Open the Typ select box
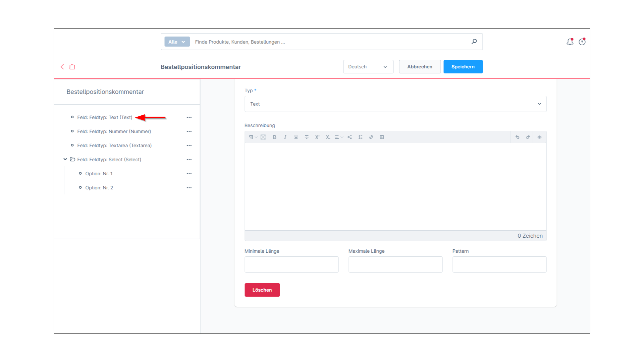 pyautogui.click(x=395, y=104)
